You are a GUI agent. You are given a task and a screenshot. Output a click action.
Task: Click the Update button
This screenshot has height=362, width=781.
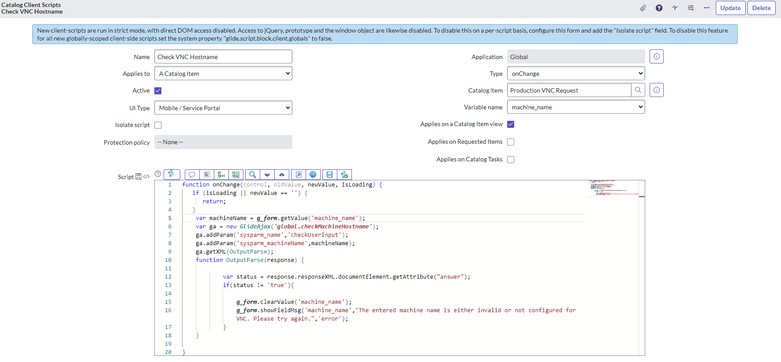(x=730, y=8)
